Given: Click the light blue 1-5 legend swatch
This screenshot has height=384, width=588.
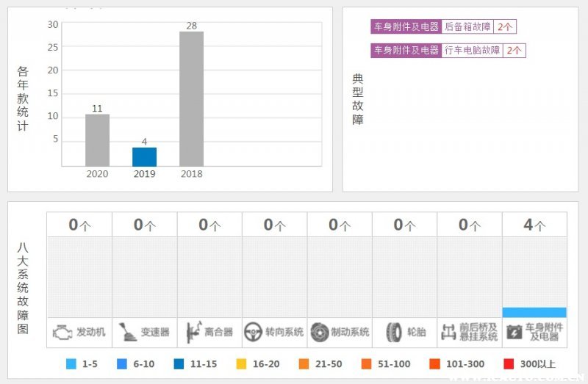Looking at the screenshot, I should click(x=71, y=363).
